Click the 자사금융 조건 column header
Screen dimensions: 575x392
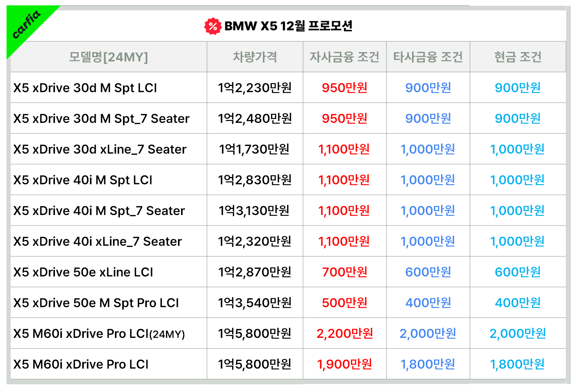(344, 57)
